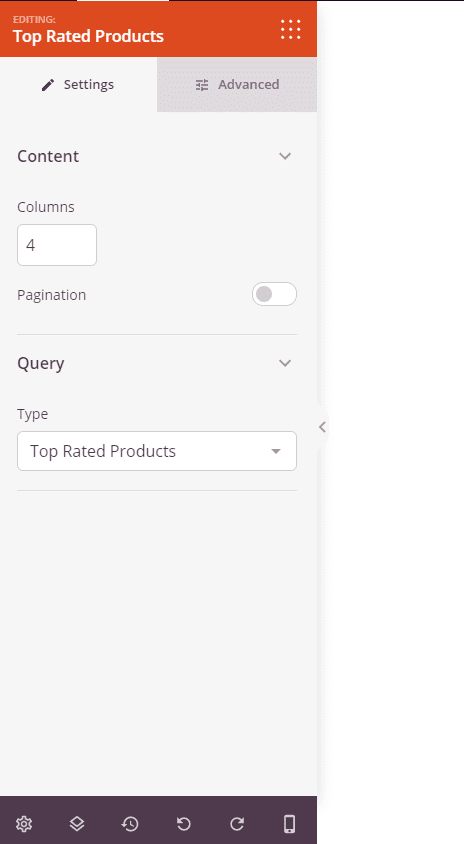Image resolution: width=464 pixels, height=844 pixels.
Task: Click the undo arrow icon
Action: tap(184, 824)
